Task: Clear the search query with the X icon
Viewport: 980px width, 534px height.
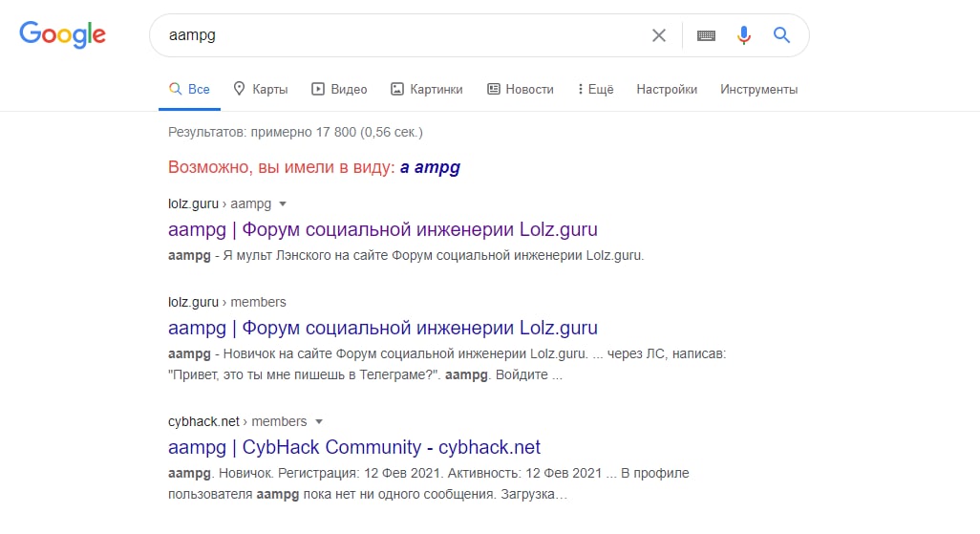Action: (659, 35)
